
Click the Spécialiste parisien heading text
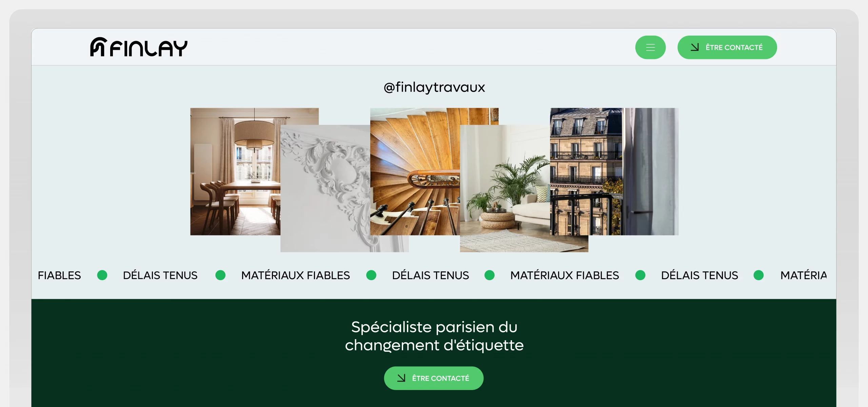(x=434, y=336)
